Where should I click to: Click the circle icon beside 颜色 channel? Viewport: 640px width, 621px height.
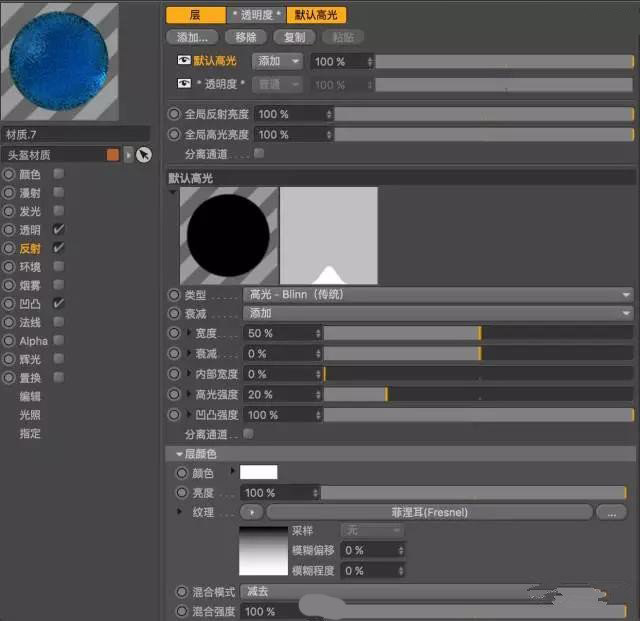point(9,174)
